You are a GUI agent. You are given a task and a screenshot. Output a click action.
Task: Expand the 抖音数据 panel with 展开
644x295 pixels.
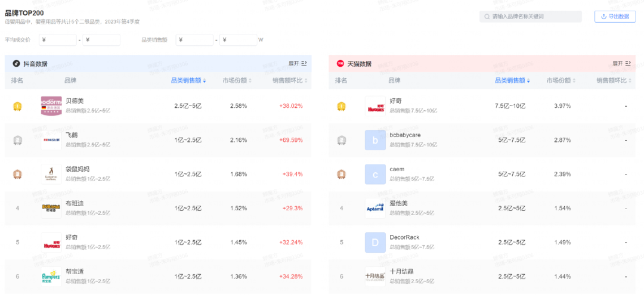point(298,64)
